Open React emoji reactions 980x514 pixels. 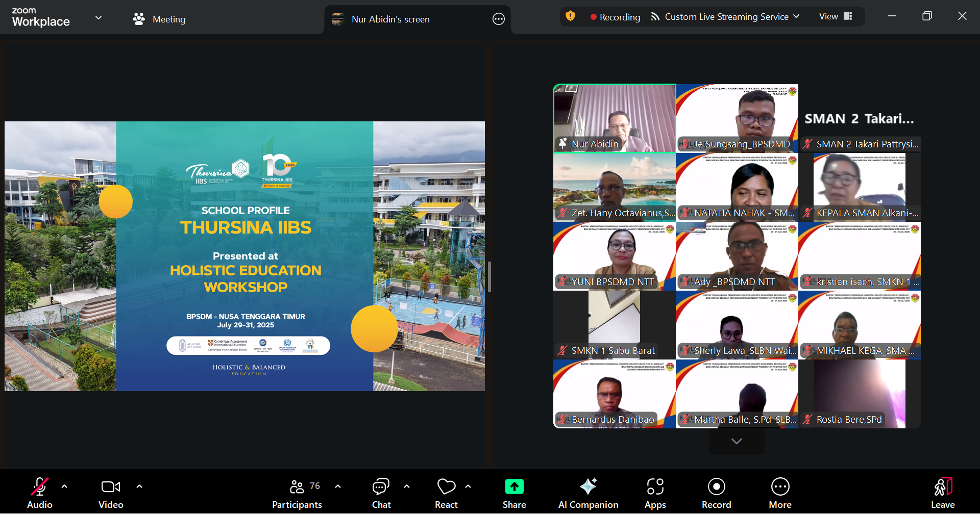click(x=446, y=493)
